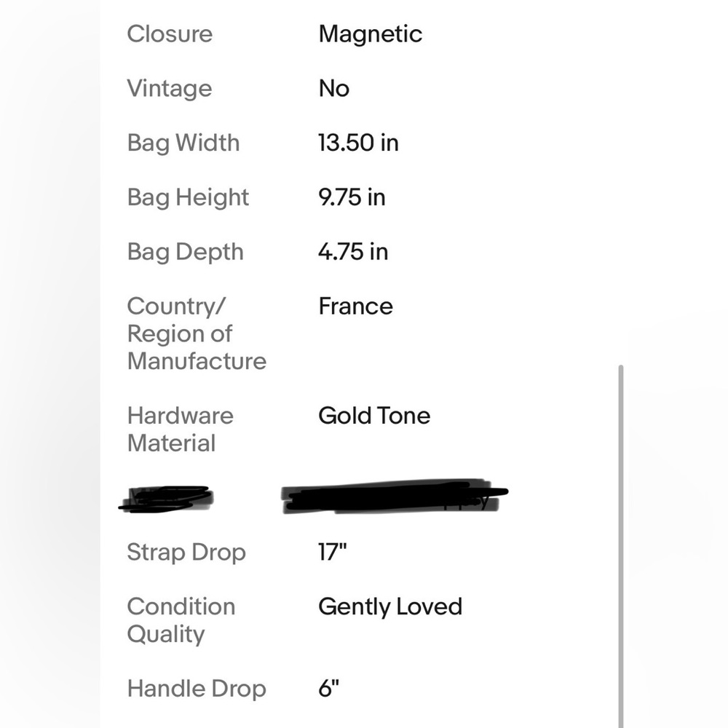The image size is (728, 728).
Task: Click the Strap Drop label
Action: (186, 553)
